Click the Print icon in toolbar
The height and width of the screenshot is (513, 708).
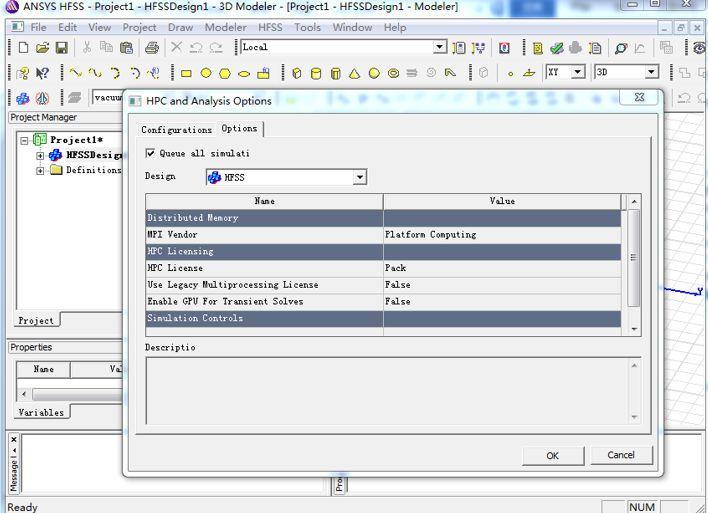(151, 48)
